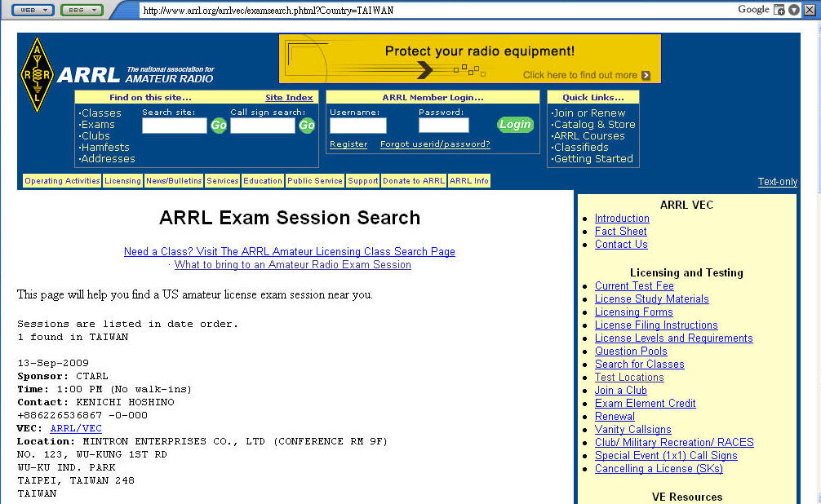821x504 pixels.
Task: Go to Exams in Find on this site
Action: click(97, 125)
